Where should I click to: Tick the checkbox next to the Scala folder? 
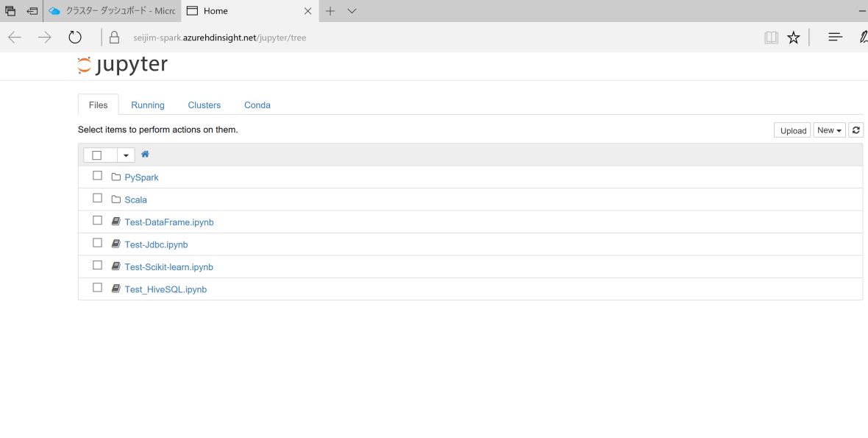click(x=97, y=197)
